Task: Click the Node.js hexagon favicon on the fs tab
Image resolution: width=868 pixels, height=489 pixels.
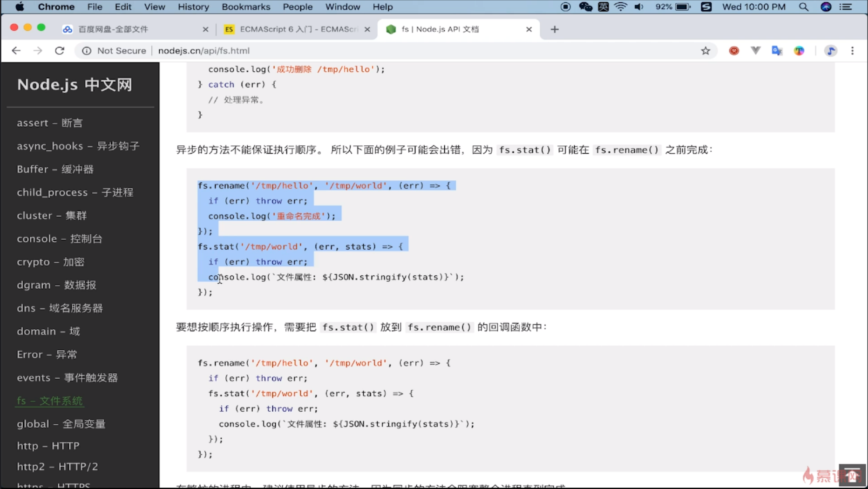Action: (x=391, y=29)
